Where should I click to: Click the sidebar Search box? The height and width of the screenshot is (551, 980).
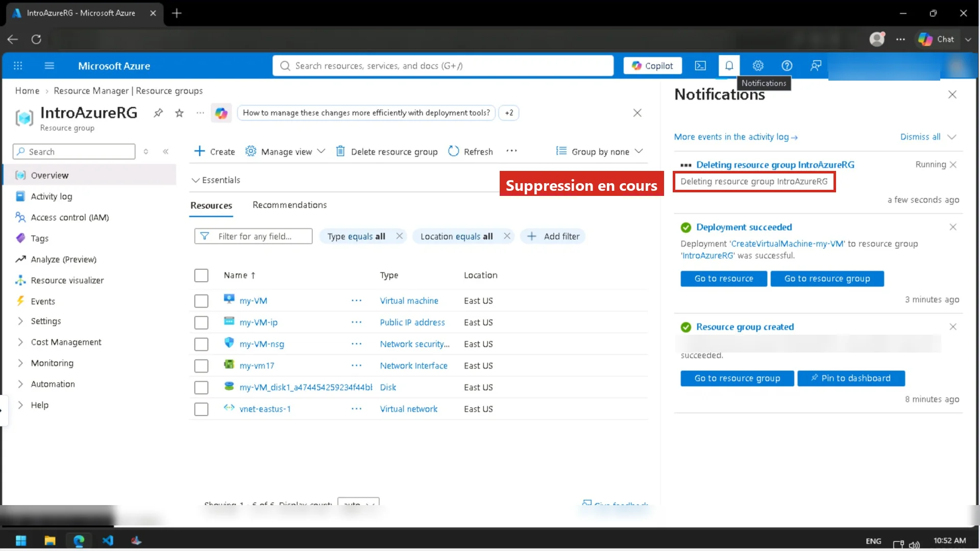tap(74, 152)
